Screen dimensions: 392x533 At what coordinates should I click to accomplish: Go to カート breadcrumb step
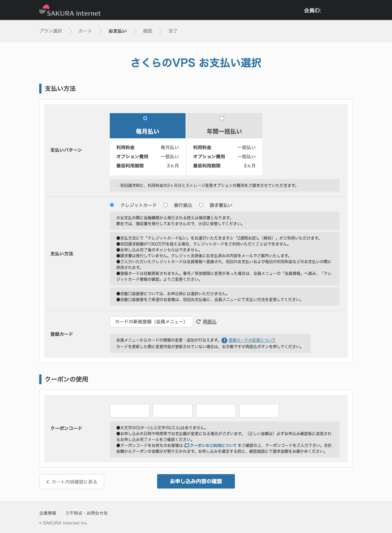pyautogui.click(x=85, y=31)
